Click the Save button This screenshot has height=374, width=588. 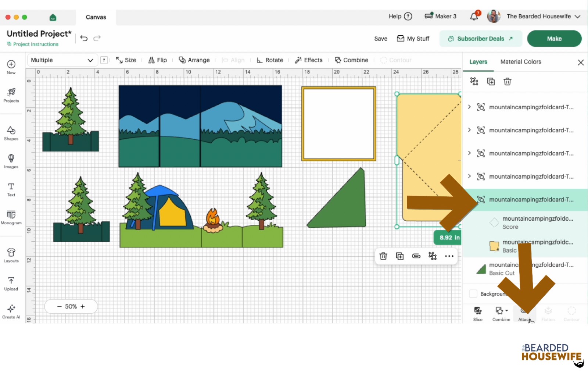[x=381, y=39]
